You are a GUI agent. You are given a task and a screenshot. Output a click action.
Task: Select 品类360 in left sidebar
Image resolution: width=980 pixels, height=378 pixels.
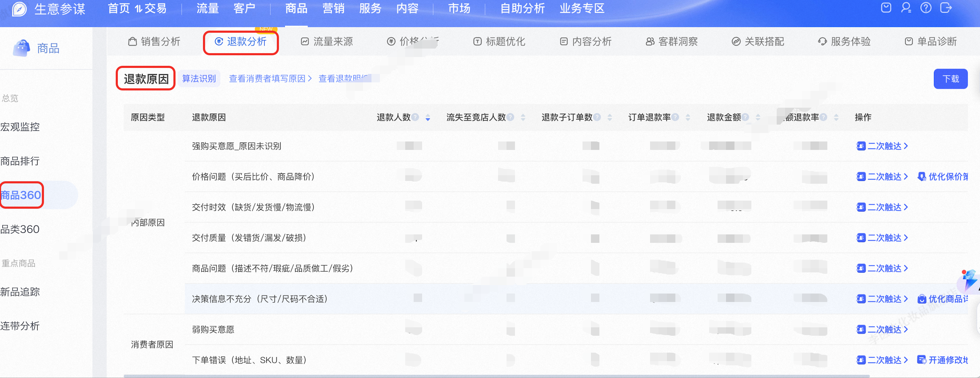[20, 229]
